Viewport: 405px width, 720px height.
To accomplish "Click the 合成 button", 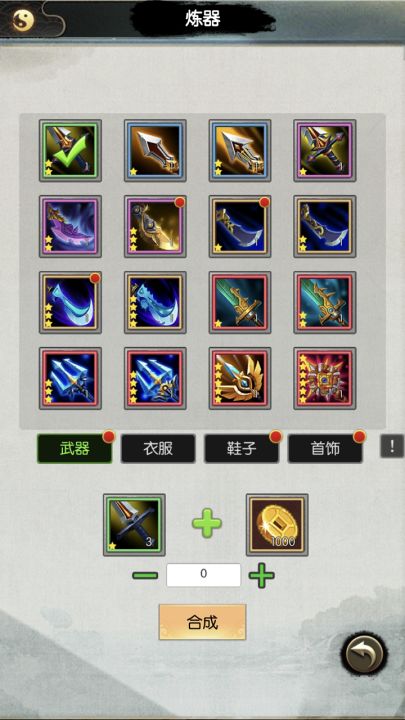I will [202, 622].
